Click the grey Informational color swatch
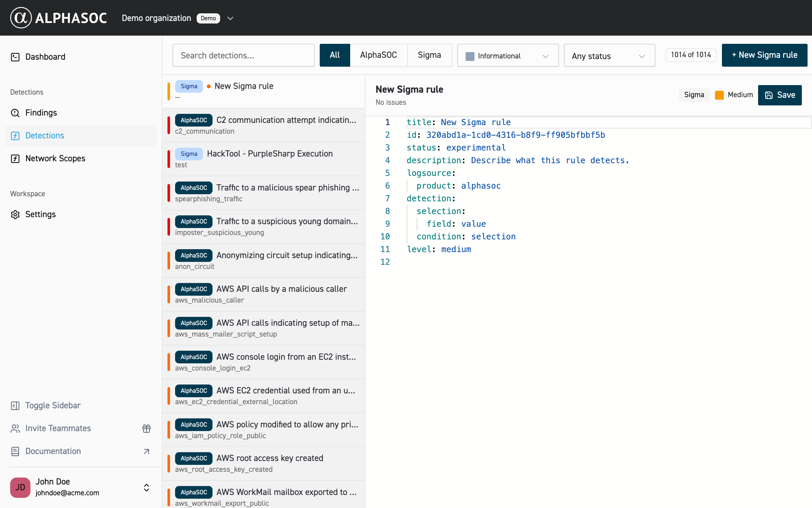Image resolution: width=812 pixels, height=508 pixels. [x=470, y=56]
